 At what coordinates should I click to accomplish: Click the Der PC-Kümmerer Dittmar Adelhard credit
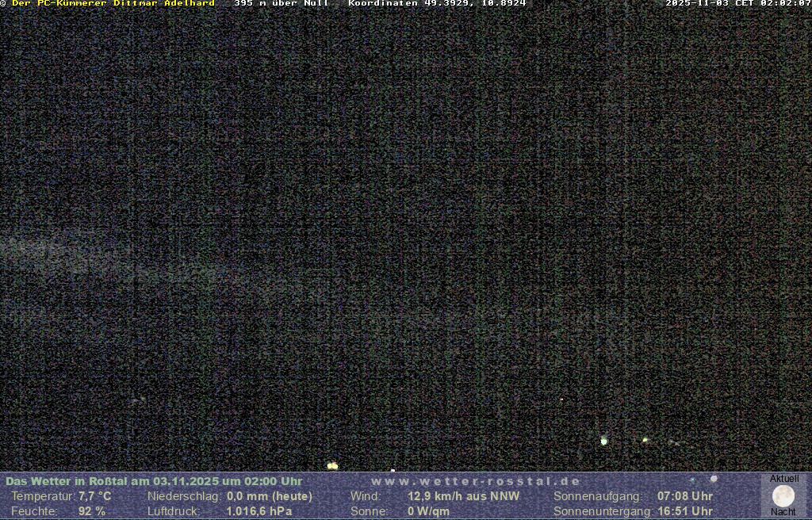tap(113, 4)
